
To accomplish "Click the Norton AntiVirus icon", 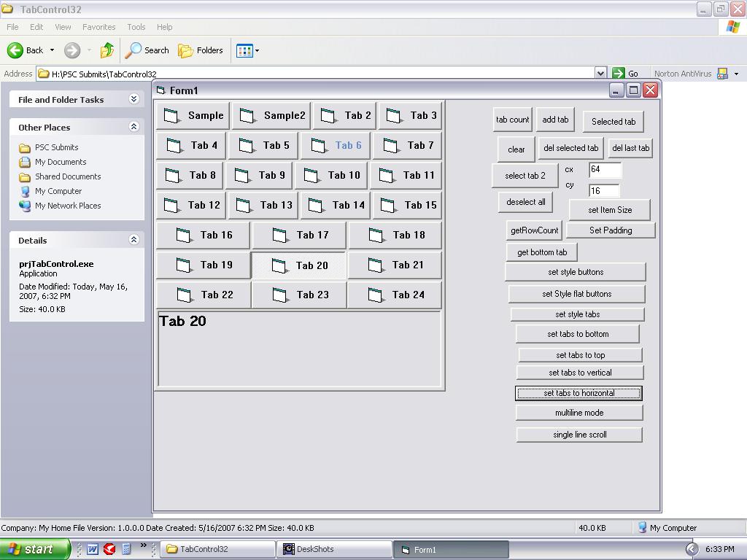I will (722, 74).
